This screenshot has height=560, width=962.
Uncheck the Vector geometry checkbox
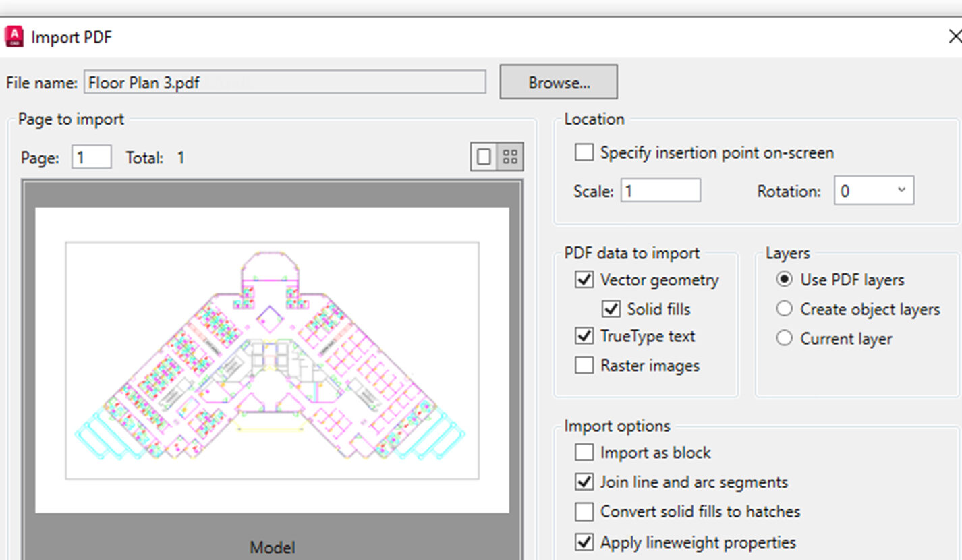(x=584, y=279)
